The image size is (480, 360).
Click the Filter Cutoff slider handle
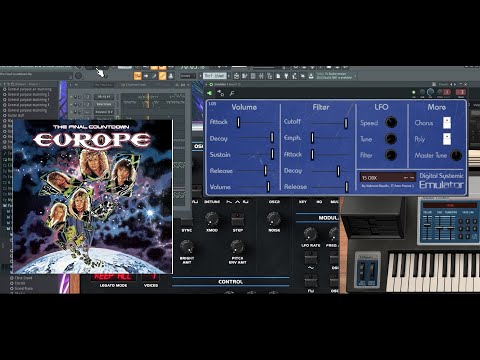pyautogui.click(x=346, y=123)
